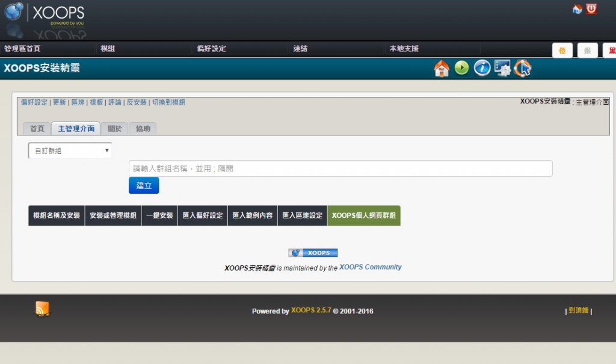Screen dimensions: 616x364
Task: Click the group name input field
Action: pyautogui.click(x=340, y=169)
